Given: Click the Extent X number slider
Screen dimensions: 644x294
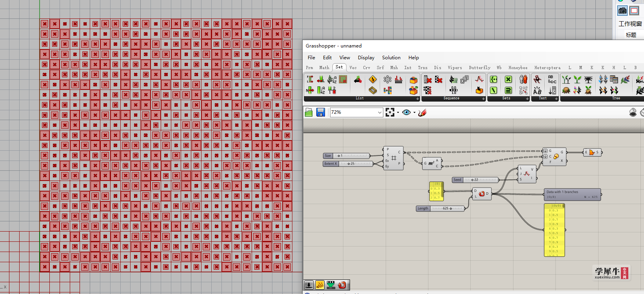Looking at the screenshot, I should click(x=348, y=164).
